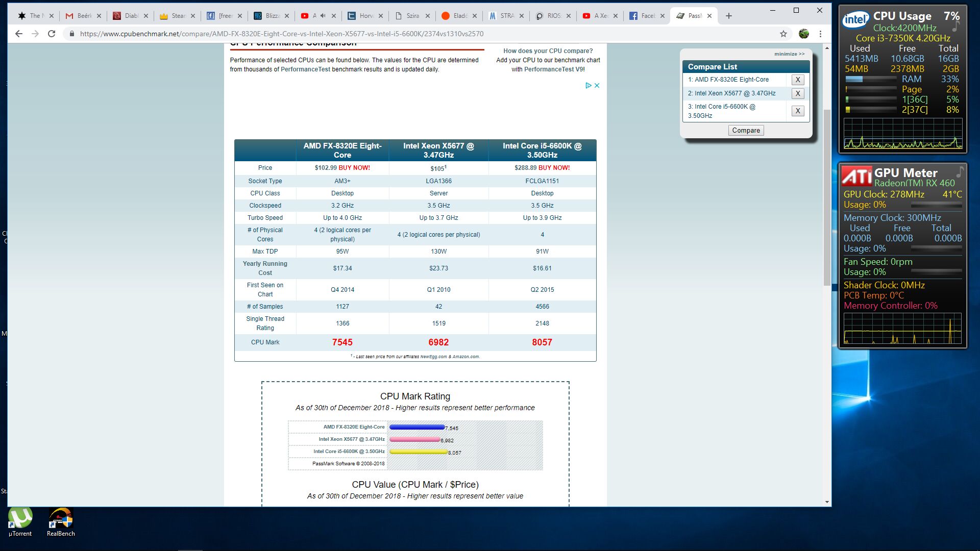Click the AdChoices triangle icon
980x551 pixels.
tap(588, 85)
